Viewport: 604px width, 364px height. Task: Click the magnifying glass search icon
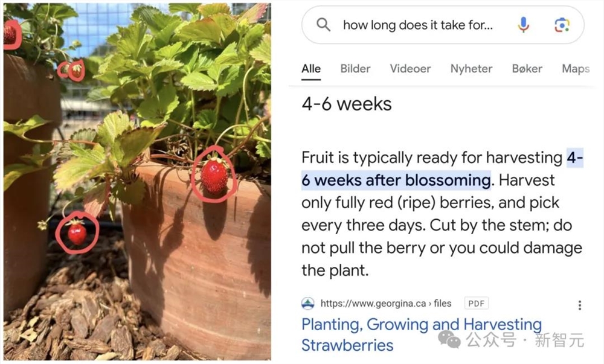tap(323, 25)
